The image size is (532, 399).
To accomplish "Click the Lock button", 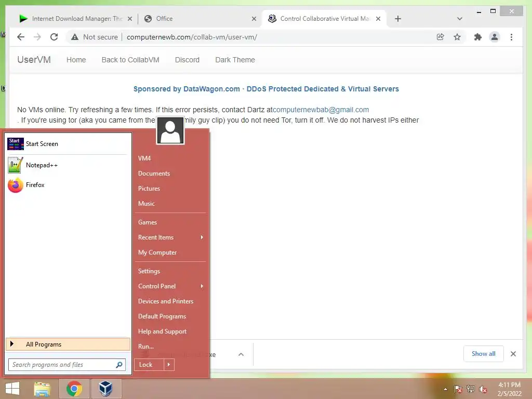I will pyautogui.click(x=149, y=365).
